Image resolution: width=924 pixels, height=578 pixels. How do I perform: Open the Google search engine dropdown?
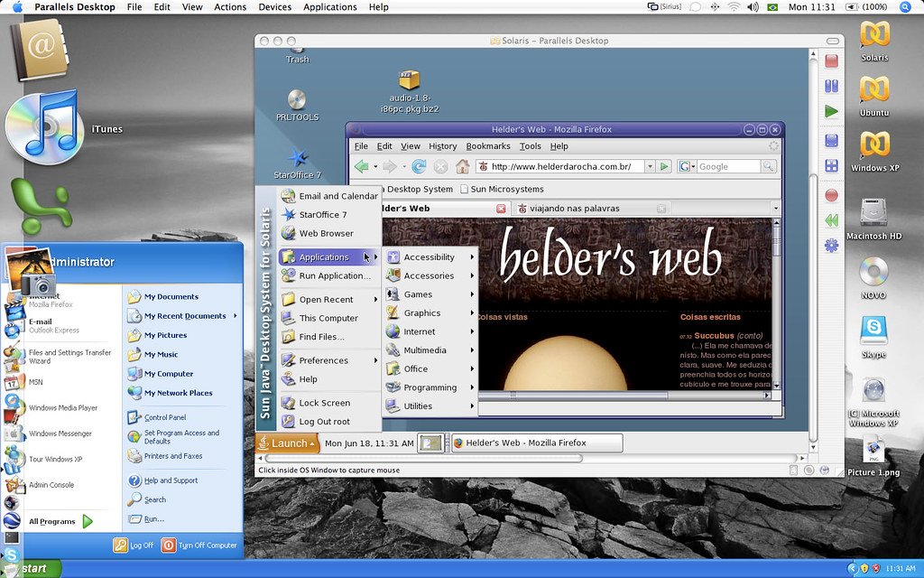(687, 167)
